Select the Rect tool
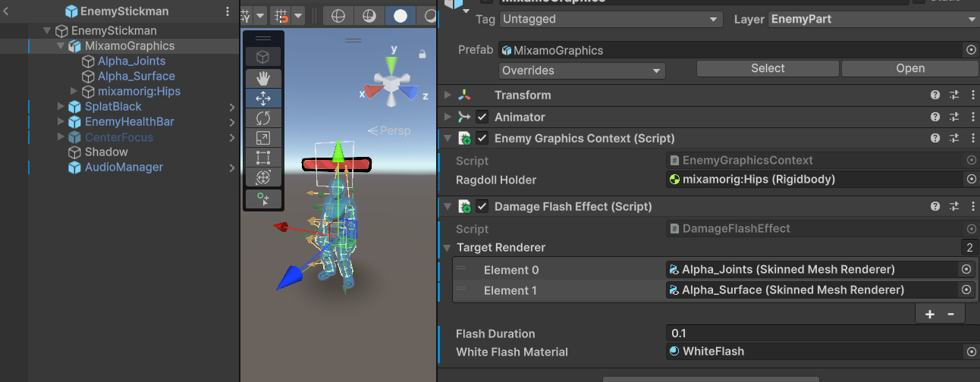The height and width of the screenshot is (382, 980). coord(263,158)
